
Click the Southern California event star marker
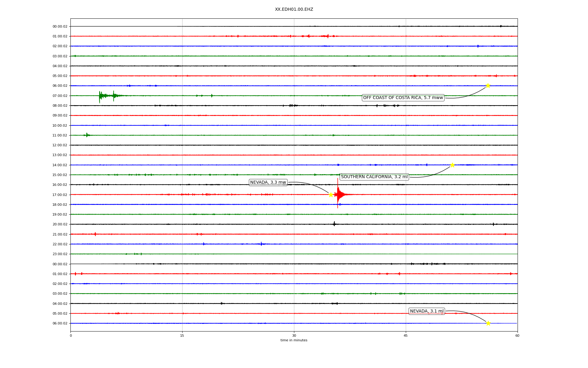pyautogui.click(x=452, y=165)
